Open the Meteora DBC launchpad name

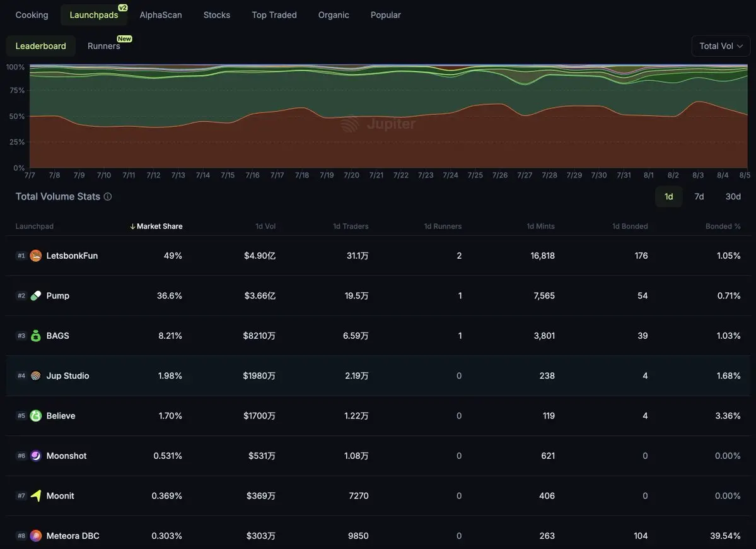click(73, 536)
